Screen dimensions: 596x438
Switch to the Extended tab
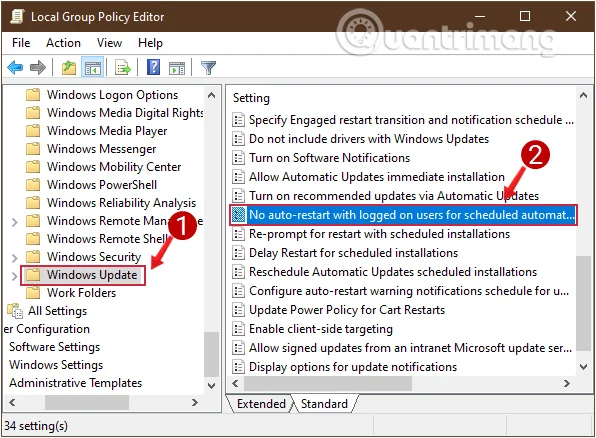261,403
